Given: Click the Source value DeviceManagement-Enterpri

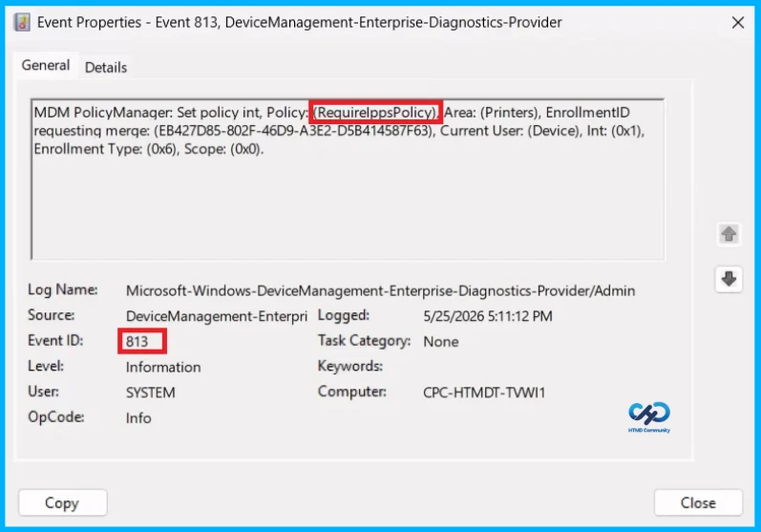Looking at the screenshot, I should [x=217, y=316].
